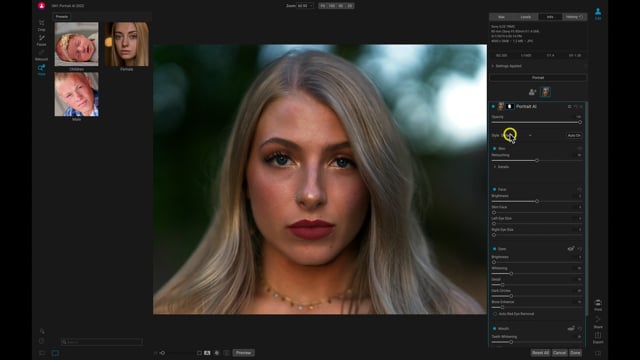Switch to the Info tab
The height and width of the screenshot is (360, 640).
pyautogui.click(x=550, y=17)
